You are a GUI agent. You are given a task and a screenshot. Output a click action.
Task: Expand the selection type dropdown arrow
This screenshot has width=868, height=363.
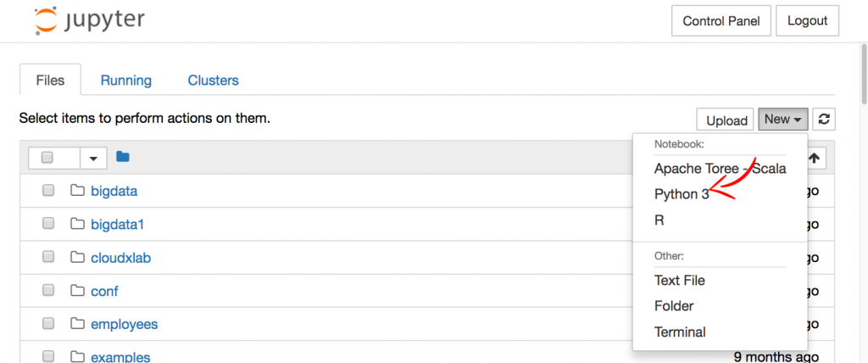pyautogui.click(x=93, y=158)
